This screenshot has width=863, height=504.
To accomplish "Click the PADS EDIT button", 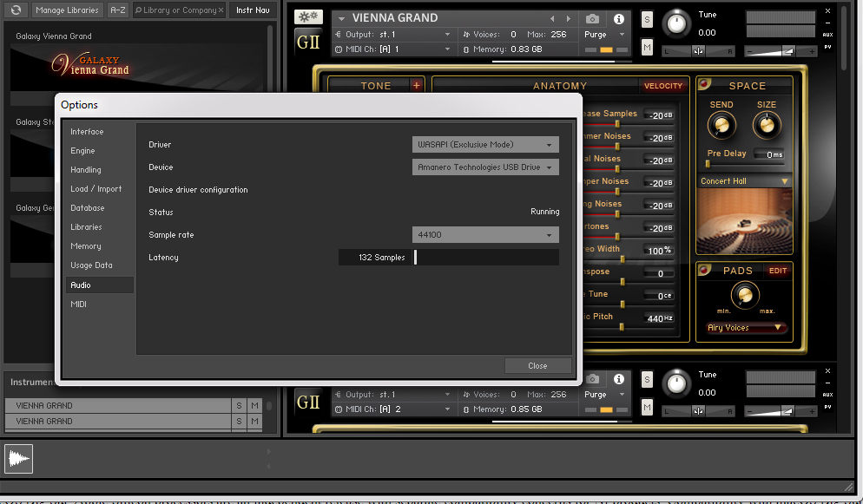I will click(778, 271).
